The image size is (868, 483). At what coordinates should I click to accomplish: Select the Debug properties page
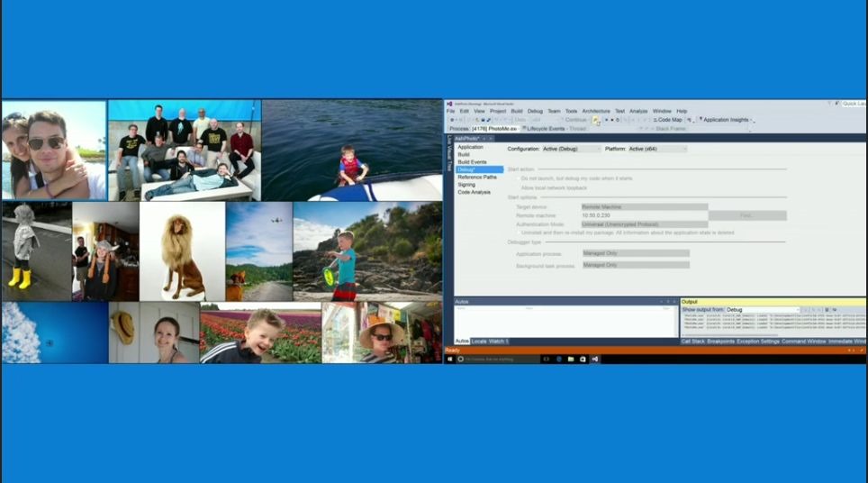click(x=479, y=169)
